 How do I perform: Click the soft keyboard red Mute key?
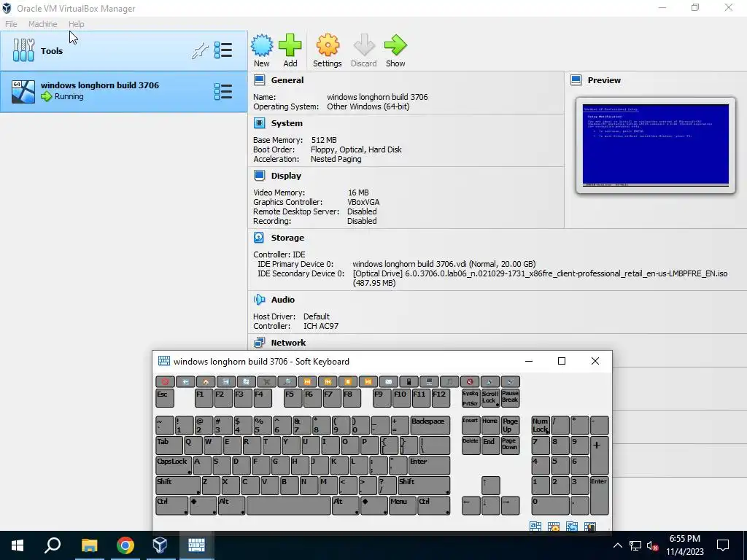[x=469, y=382]
